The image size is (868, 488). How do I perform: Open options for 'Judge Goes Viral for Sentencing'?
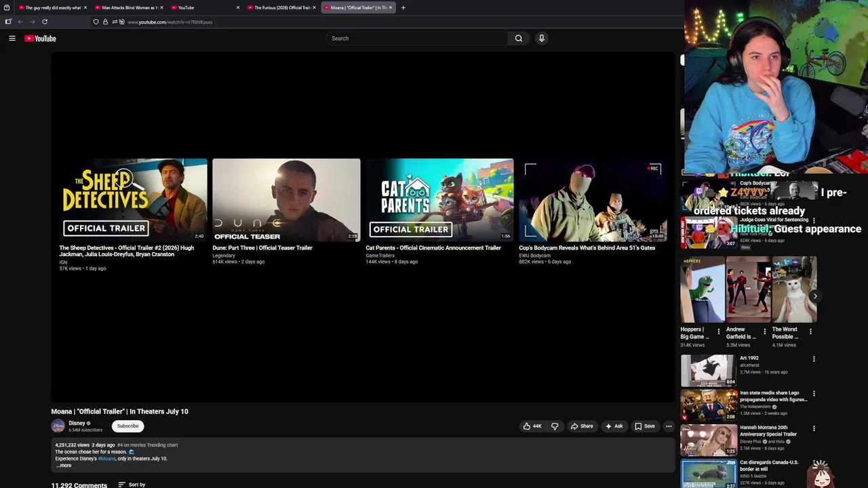[x=814, y=221]
